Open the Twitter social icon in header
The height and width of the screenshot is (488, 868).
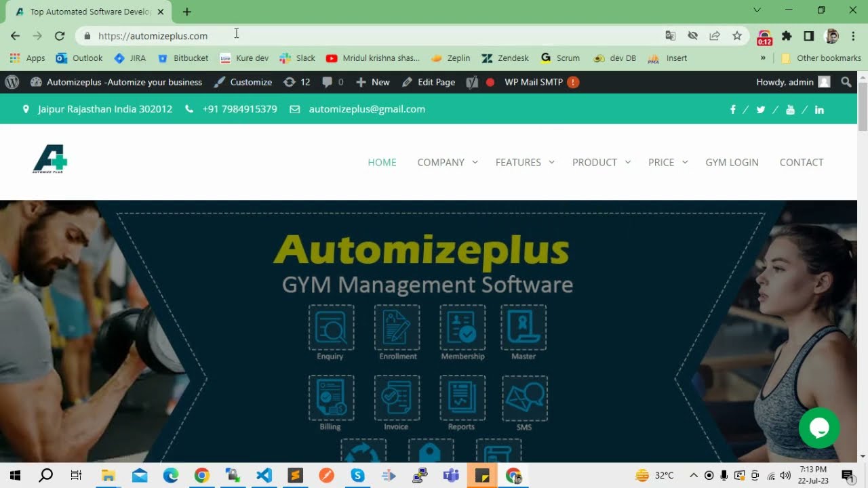point(761,110)
